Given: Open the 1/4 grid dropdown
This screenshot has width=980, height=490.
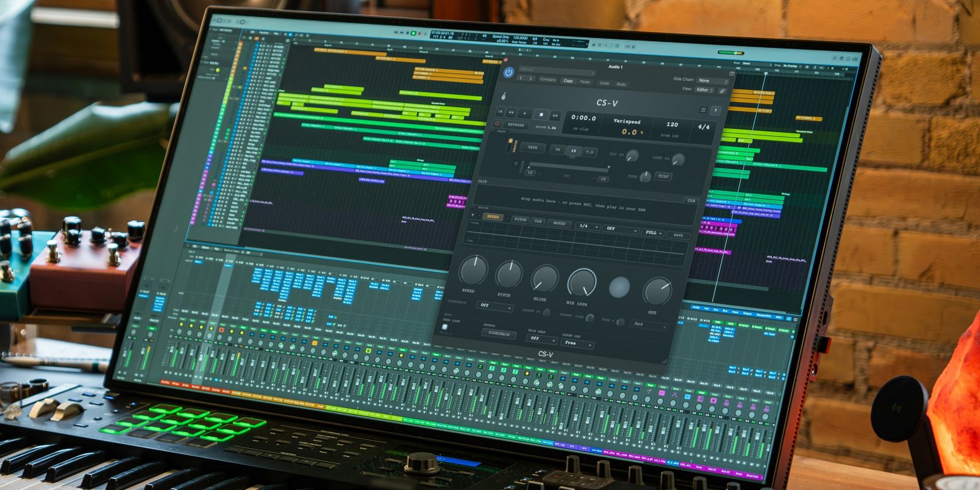Looking at the screenshot, I should (x=587, y=227).
